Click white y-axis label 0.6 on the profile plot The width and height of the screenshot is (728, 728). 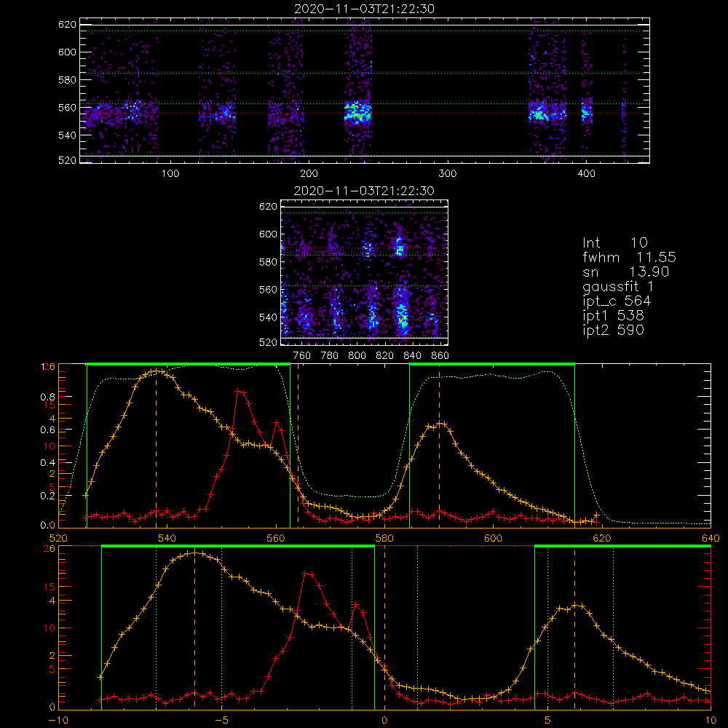[x=49, y=430]
